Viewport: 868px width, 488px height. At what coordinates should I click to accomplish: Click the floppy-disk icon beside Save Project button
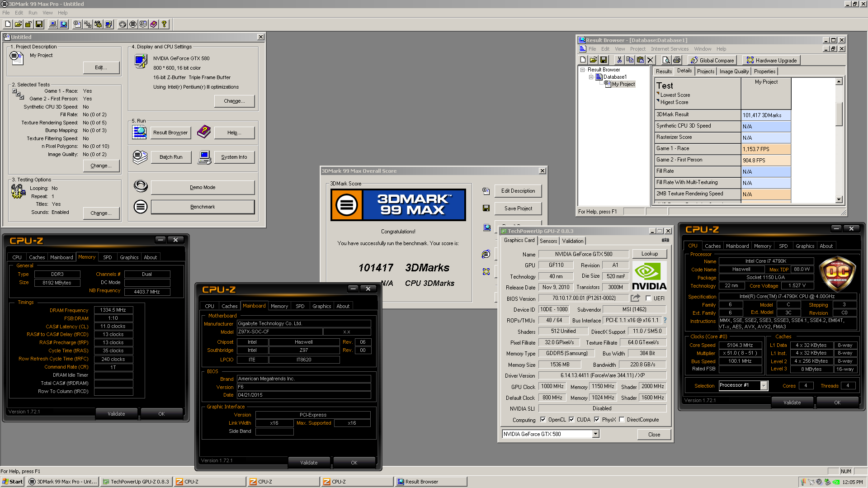tap(486, 208)
